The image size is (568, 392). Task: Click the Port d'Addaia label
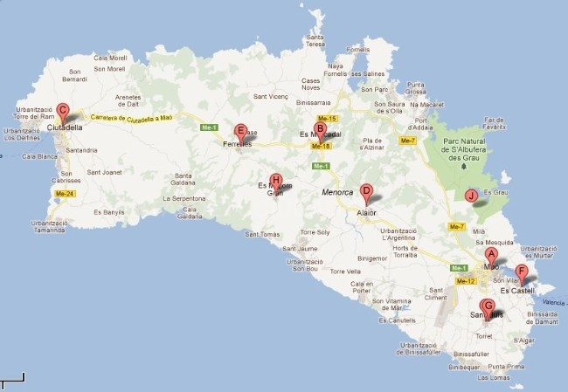pyautogui.click(x=420, y=124)
